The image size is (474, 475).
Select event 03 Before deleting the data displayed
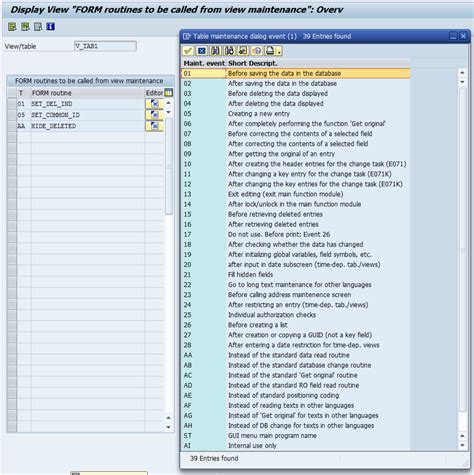pos(296,93)
